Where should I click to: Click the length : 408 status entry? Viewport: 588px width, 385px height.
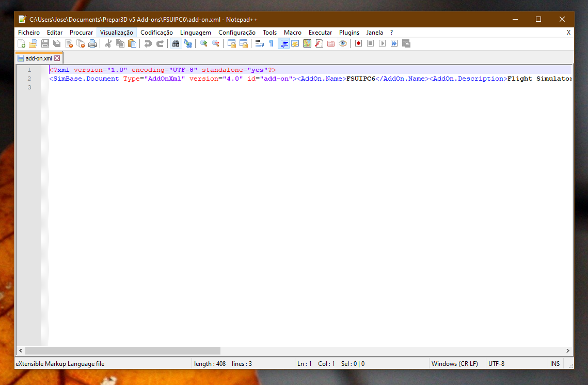point(210,364)
